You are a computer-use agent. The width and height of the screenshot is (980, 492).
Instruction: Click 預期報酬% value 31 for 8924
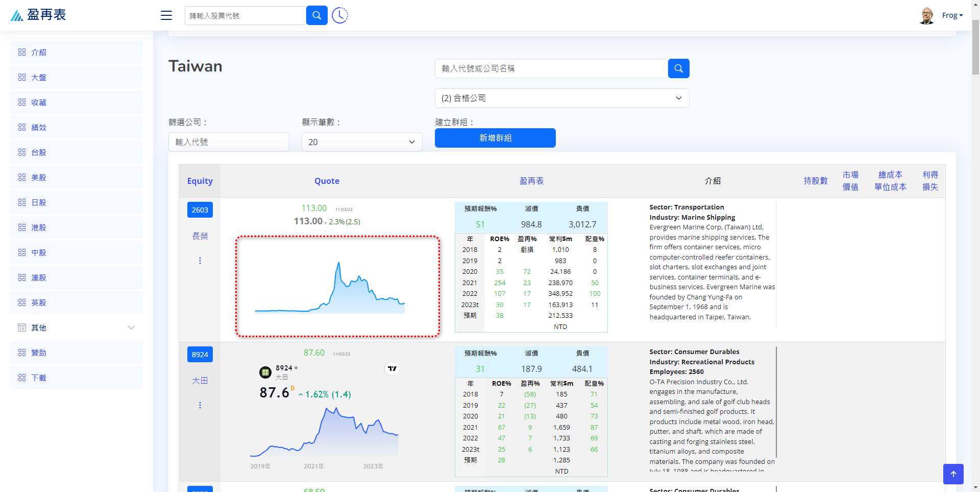click(x=480, y=369)
